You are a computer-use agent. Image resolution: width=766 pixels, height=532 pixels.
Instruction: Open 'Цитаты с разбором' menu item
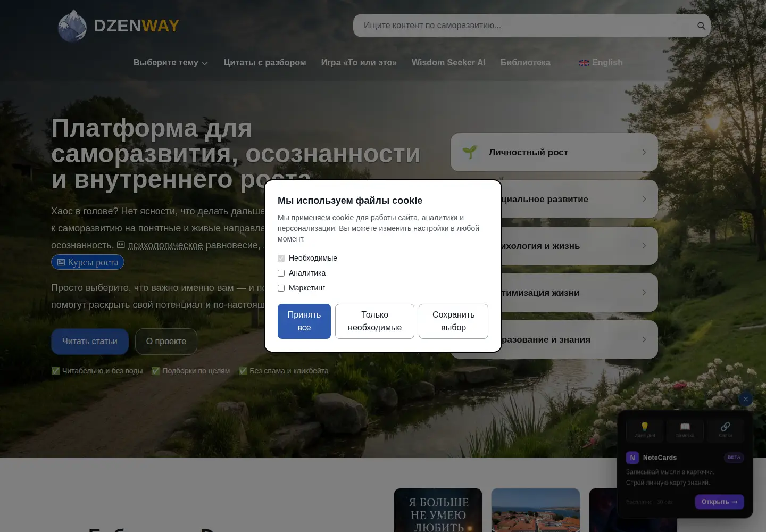click(265, 63)
